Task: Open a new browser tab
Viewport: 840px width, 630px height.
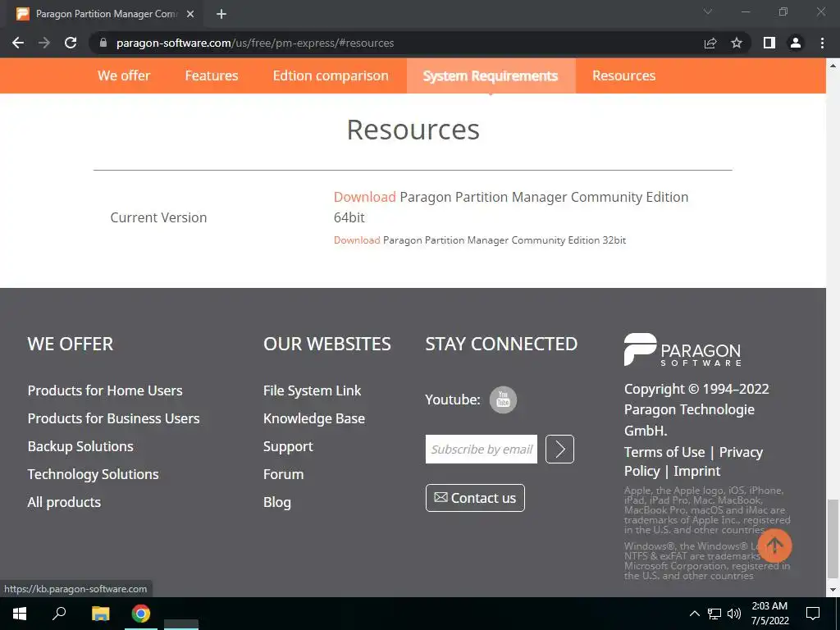Action: pos(221,14)
